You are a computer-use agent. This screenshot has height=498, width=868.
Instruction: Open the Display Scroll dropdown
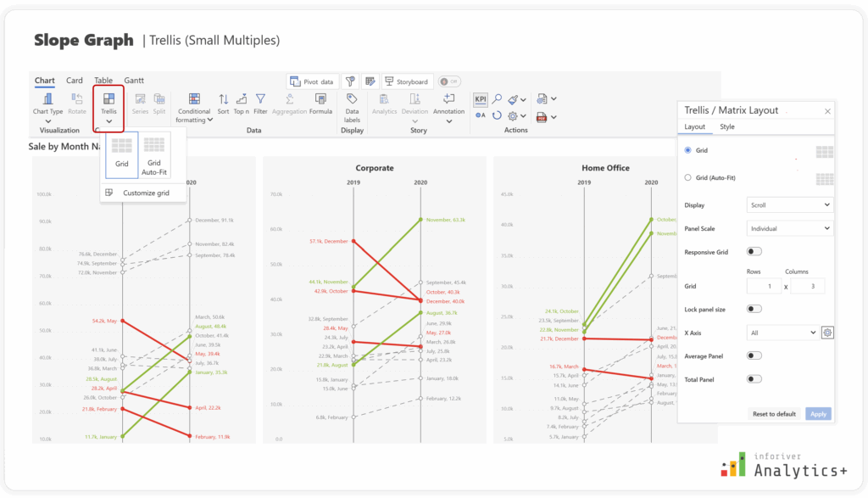click(789, 205)
